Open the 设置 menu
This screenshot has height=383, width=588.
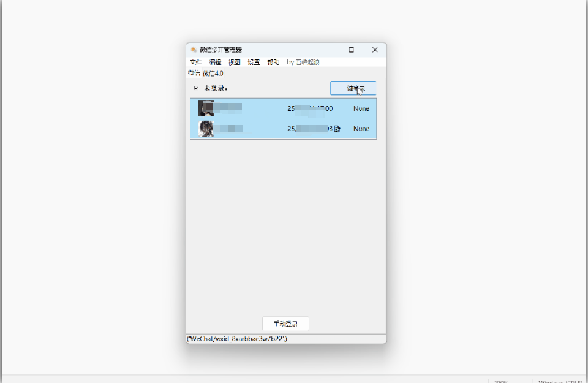pyautogui.click(x=254, y=63)
